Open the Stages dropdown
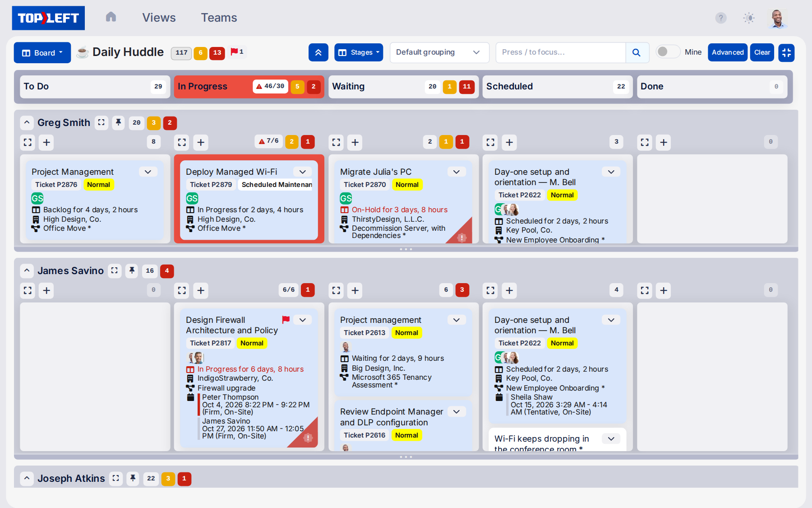 (x=359, y=52)
